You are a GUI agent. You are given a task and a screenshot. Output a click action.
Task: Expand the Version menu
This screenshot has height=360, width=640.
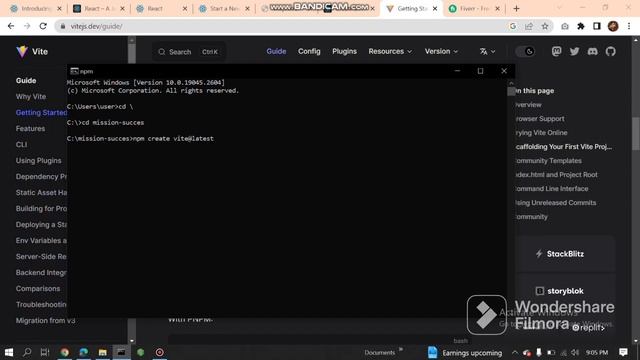tap(441, 51)
